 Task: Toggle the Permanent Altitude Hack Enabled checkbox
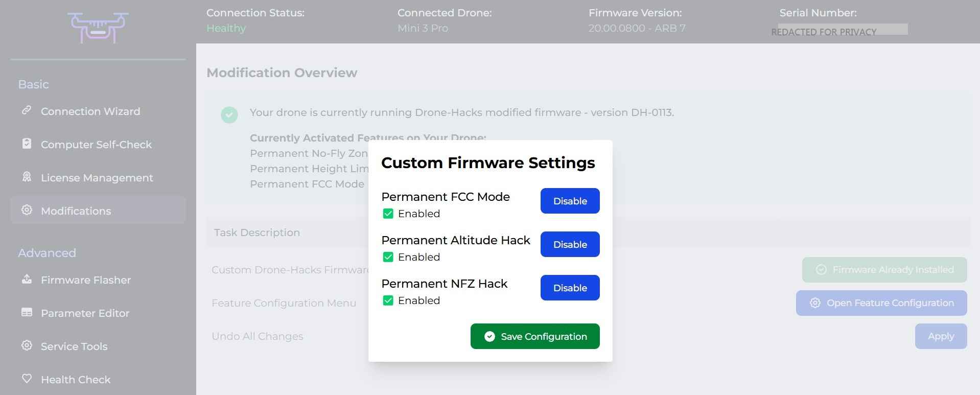click(388, 257)
